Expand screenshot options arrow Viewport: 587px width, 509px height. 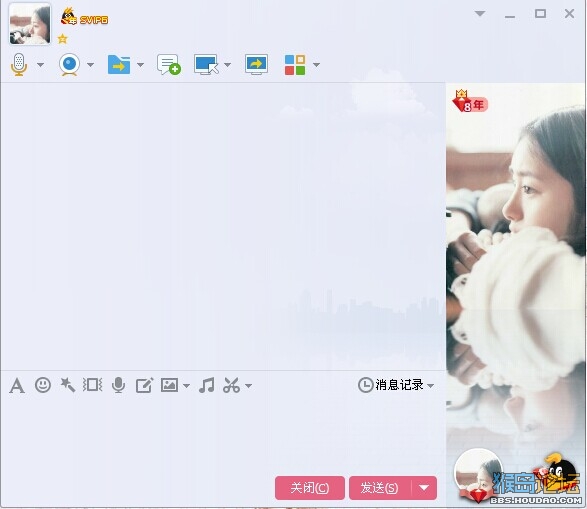point(249,385)
